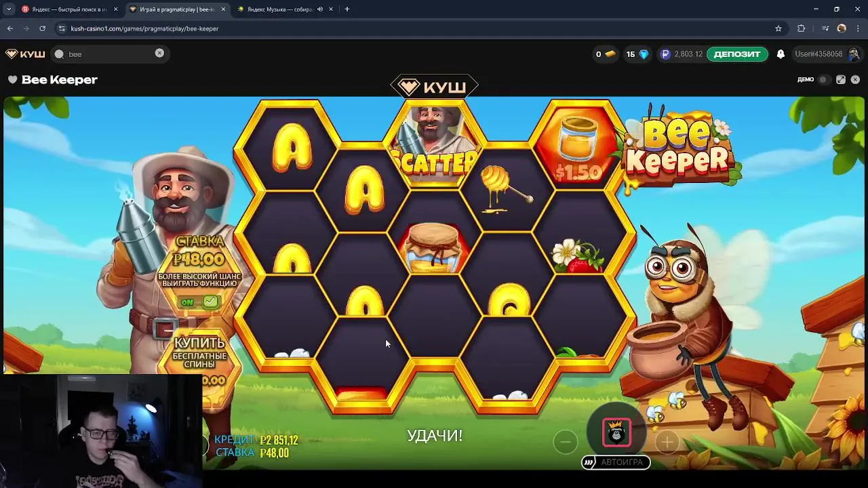The image size is (868, 488).
Task: Click the Scatter beekeeper symbol on the reels
Action: click(x=434, y=144)
